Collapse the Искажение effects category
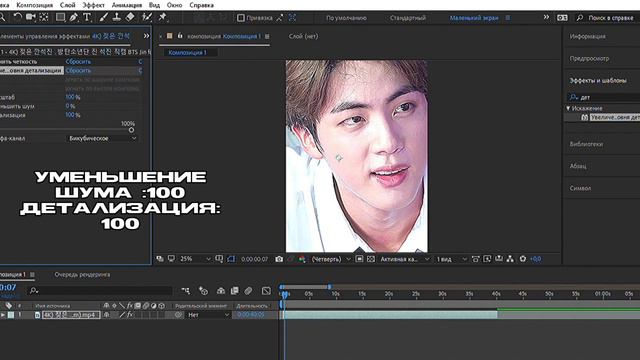640x360 pixels. point(568,108)
